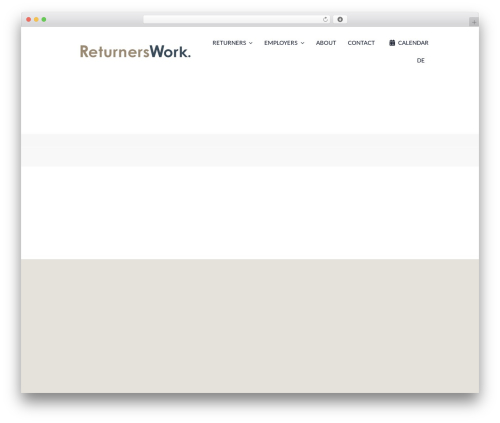Click the calendar icon in navigation
The height and width of the screenshot is (423, 500).
point(392,43)
